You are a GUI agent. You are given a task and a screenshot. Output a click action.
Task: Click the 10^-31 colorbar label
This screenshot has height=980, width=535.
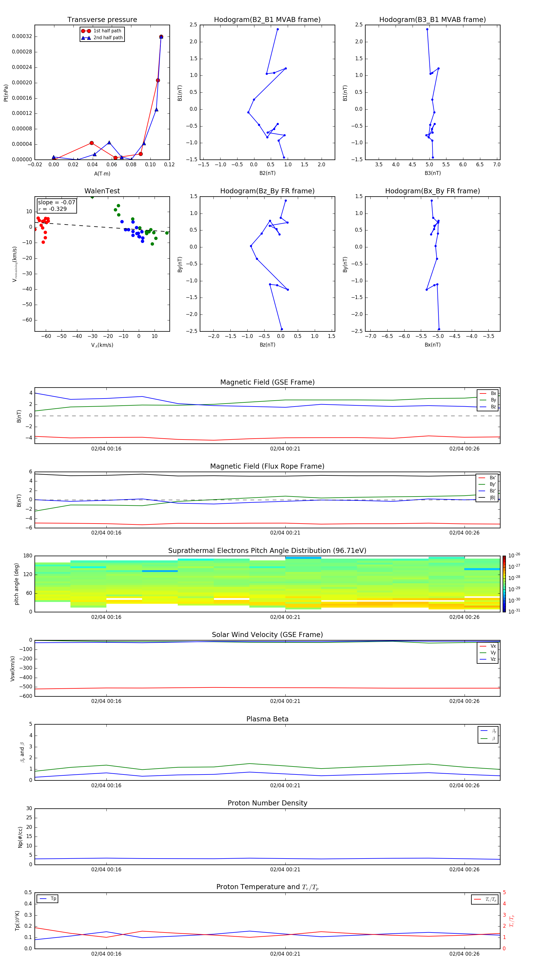coord(514,611)
